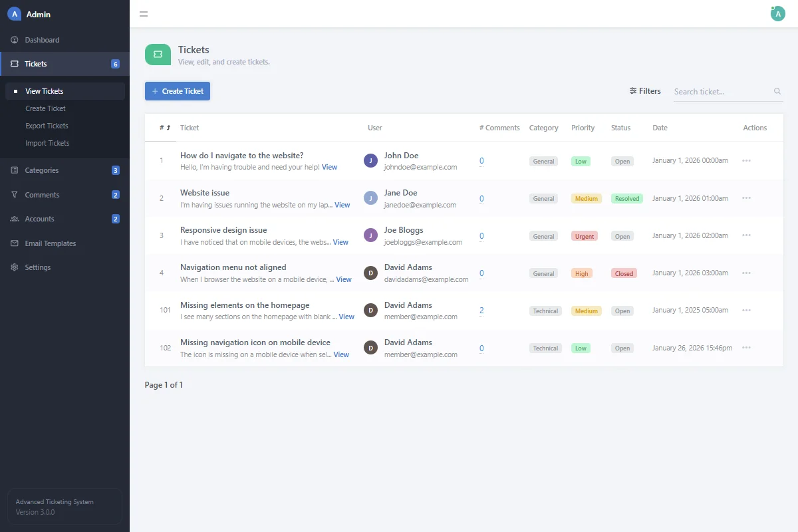Click View link for navigate website ticket
Screen dimensions: 798x532
(329, 167)
